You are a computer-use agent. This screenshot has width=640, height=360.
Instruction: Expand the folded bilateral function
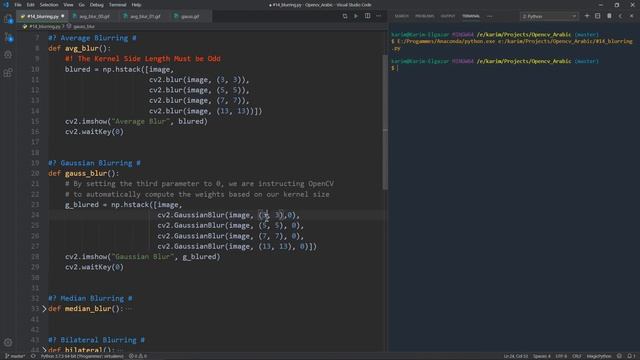tap(44, 350)
